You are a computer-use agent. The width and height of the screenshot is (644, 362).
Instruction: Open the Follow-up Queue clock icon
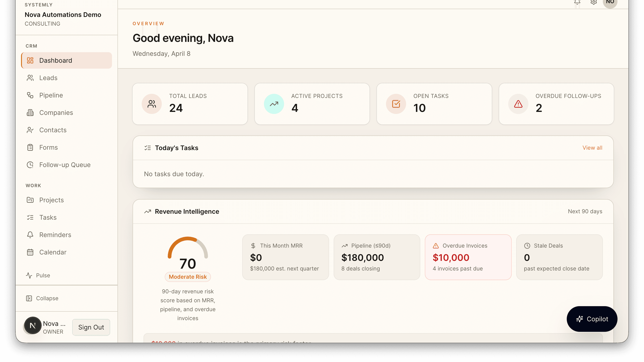(30, 165)
